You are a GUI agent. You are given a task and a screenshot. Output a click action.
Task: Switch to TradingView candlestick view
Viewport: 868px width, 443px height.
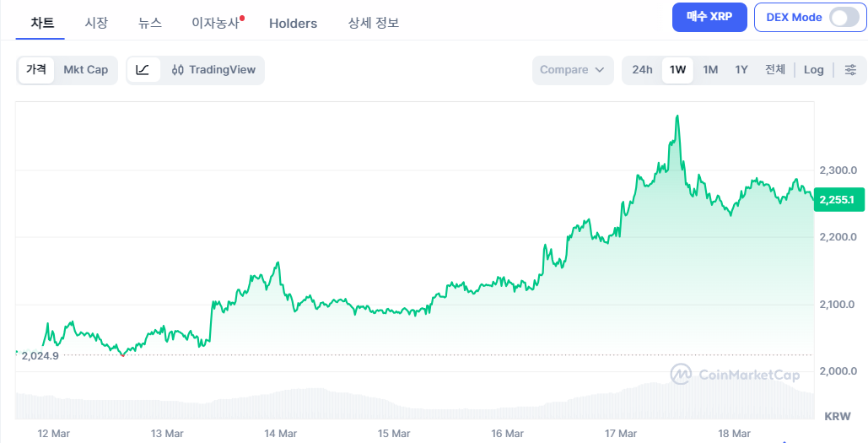[213, 70]
